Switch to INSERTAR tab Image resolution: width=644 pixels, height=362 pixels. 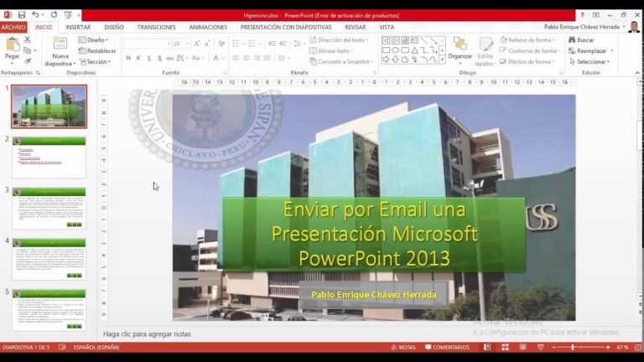(x=78, y=27)
